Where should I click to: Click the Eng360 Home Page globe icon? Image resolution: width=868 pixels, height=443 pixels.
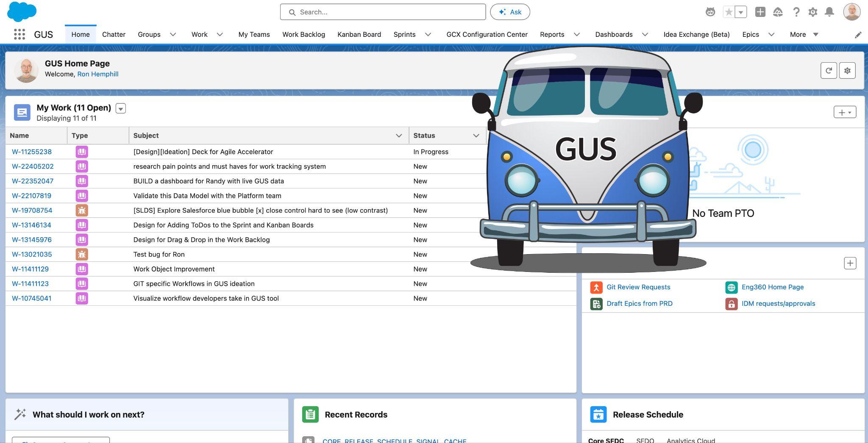pyautogui.click(x=731, y=288)
